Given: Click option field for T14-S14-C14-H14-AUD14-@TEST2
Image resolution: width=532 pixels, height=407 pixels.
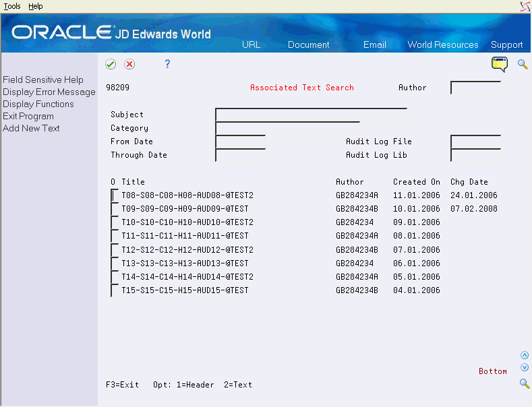Looking at the screenshot, I should pos(115,277).
